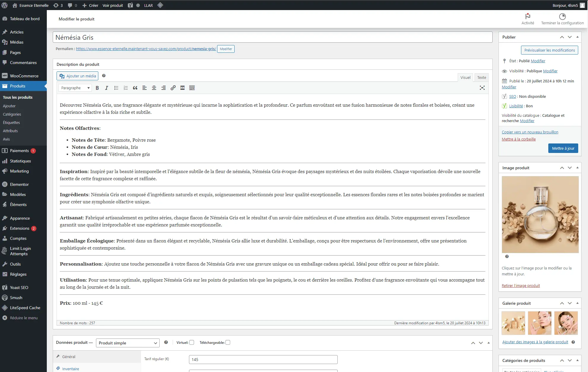Collapse the Galerie produit panel
This screenshot has height=372, width=588.
point(577,303)
